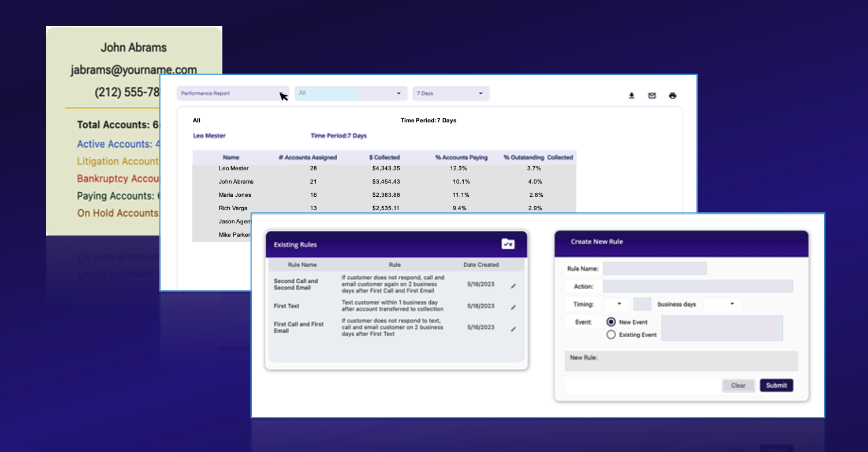Screen dimensions: 868x452
Task: Submit the new rule
Action: coord(777,386)
